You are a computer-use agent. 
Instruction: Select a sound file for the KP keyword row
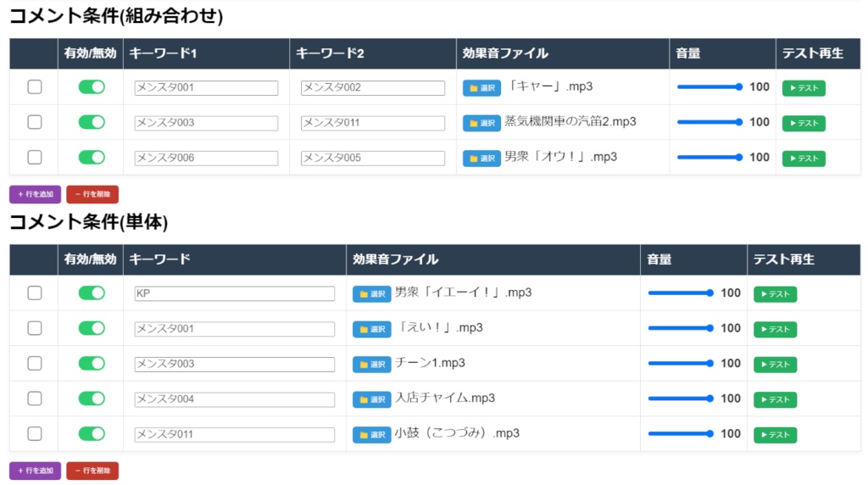pos(371,294)
